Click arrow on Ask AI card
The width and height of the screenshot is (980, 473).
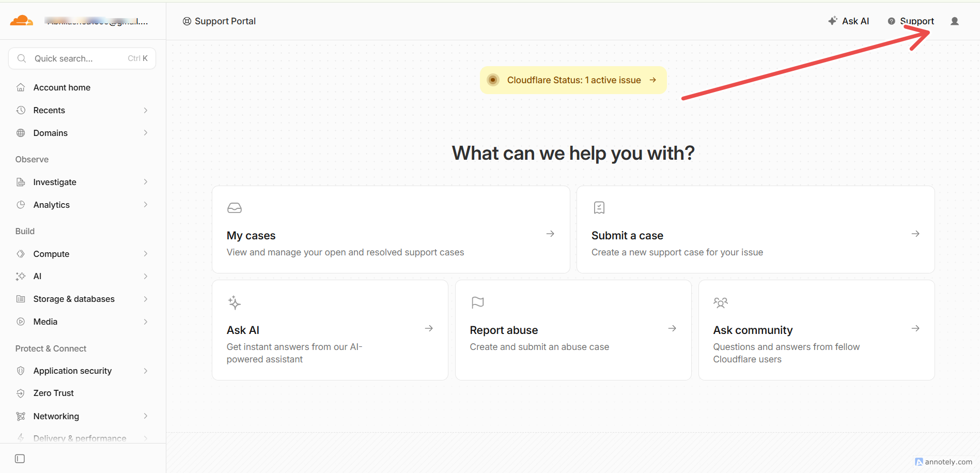pyautogui.click(x=429, y=328)
